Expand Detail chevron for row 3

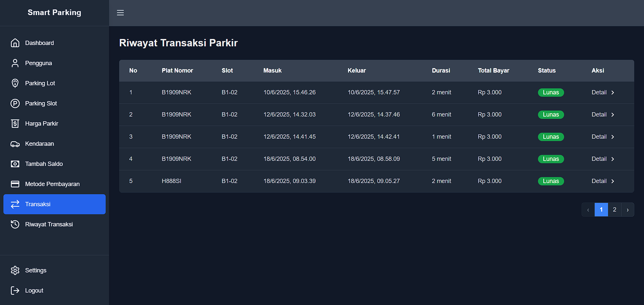(x=612, y=137)
